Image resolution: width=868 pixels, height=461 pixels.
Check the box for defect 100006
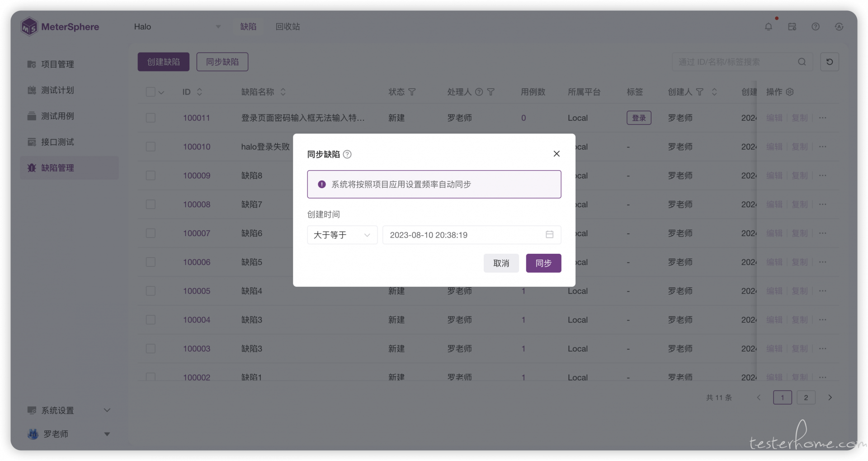(151, 262)
